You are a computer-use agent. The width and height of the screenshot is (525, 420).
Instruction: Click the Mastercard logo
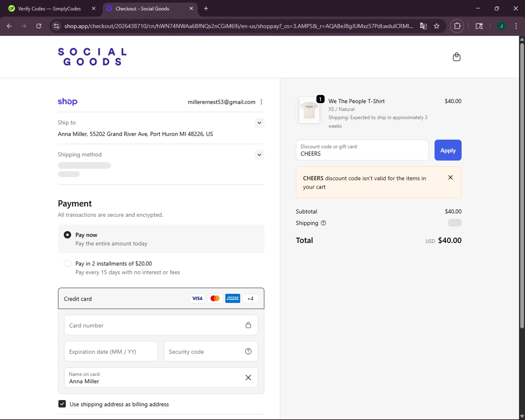(215, 299)
